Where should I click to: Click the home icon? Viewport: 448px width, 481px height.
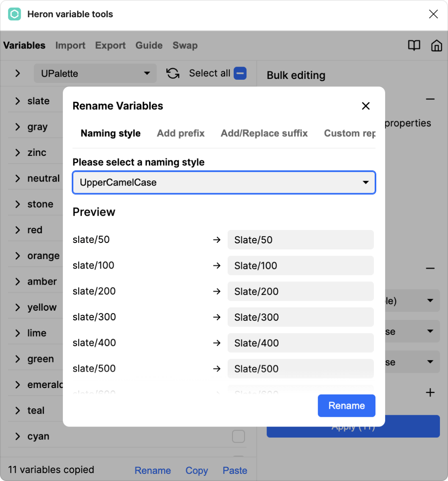pos(436,45)
